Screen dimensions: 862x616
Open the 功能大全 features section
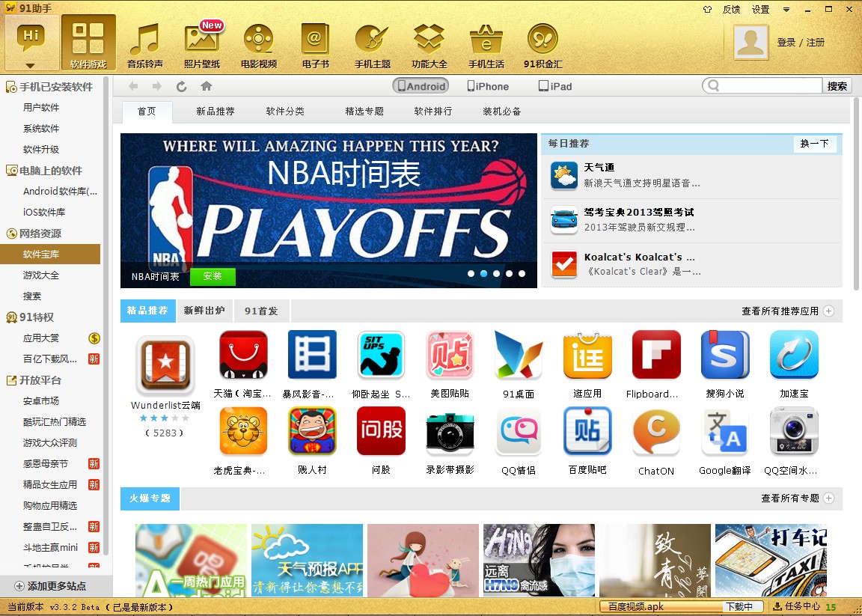click(430, 45)
